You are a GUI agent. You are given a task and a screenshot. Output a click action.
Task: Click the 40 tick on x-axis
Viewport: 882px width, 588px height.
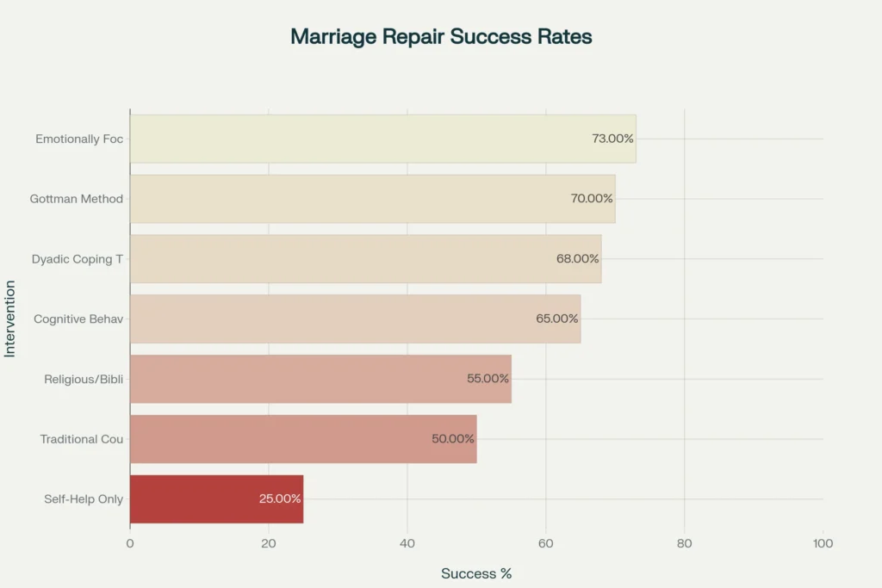(x=407, y=544)
